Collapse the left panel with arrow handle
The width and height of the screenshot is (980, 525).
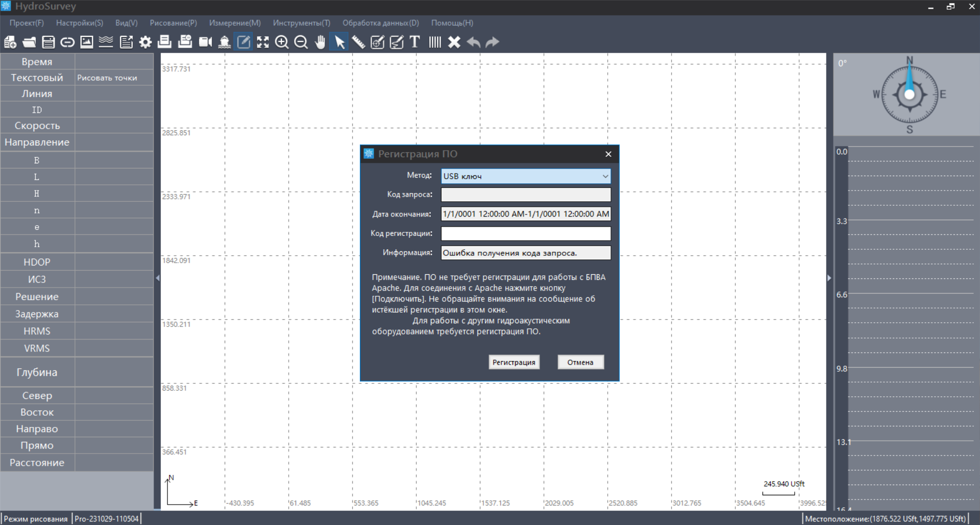pos(157,278)
